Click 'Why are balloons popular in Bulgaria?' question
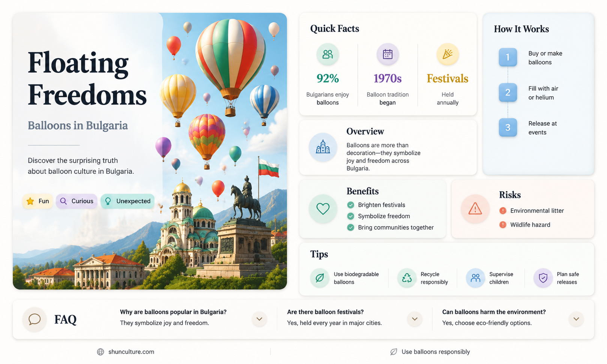This screenshot has width=607, height=364. coord(173,312)
